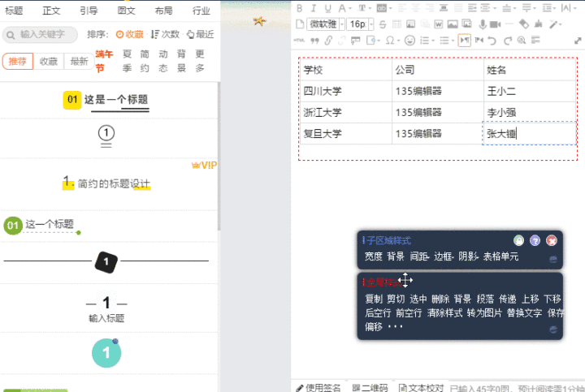Expand special character Omega dropdown arrow

[398, 41]
